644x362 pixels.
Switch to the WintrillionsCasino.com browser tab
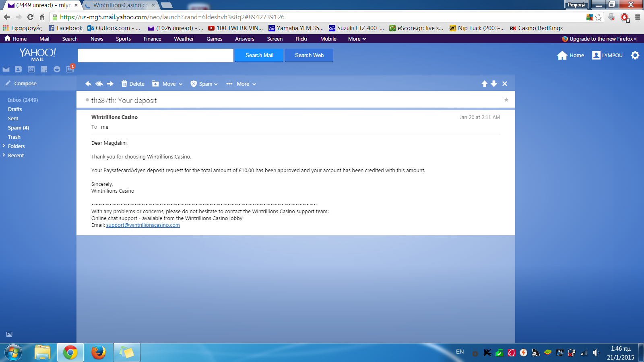point(120,5)
